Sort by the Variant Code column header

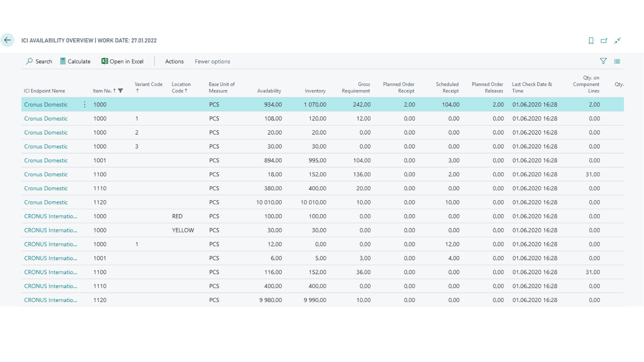tap(149, 87)
